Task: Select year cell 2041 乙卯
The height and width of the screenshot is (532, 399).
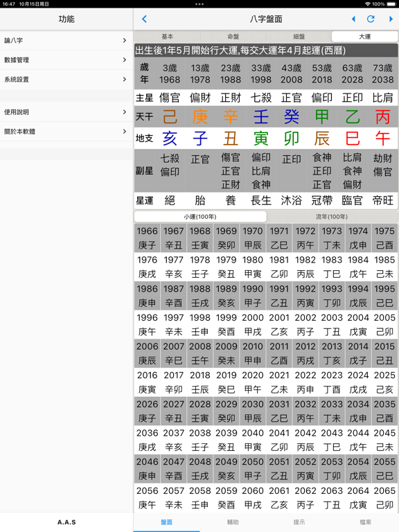Action: coord(279,440)
